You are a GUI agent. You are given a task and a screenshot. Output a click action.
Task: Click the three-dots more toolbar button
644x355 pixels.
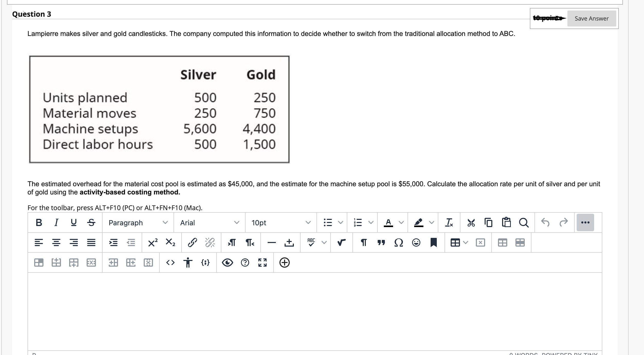pyautogui.click(x=585, y=222)
